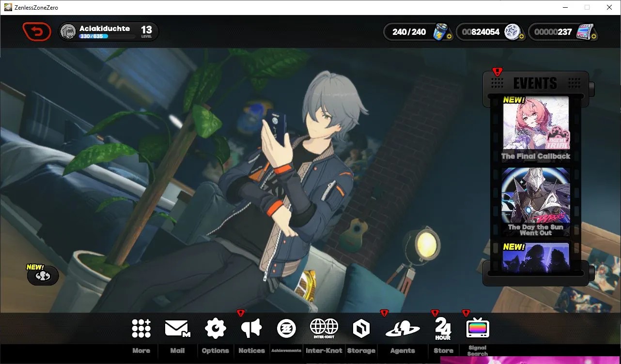Image resolution: width=621 pixels, height=364 pixels.
Task: Select the Notices label
Action: [252, 350]
